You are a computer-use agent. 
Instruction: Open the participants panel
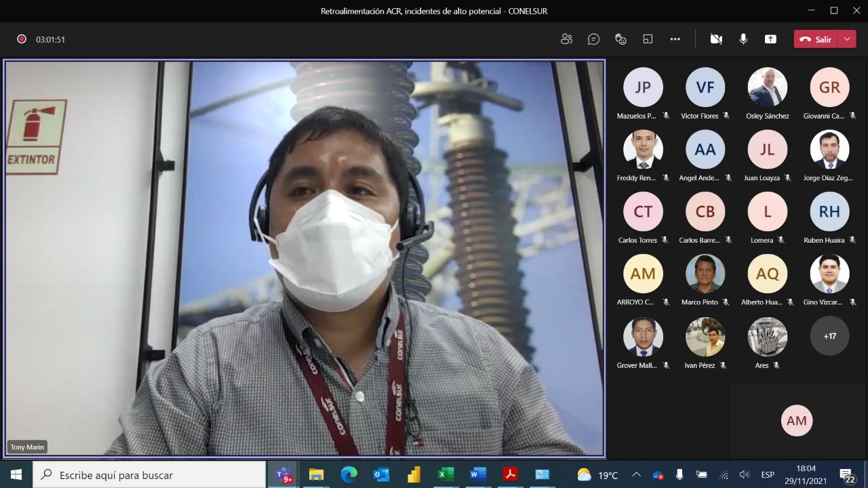click(x=566, y=39)
